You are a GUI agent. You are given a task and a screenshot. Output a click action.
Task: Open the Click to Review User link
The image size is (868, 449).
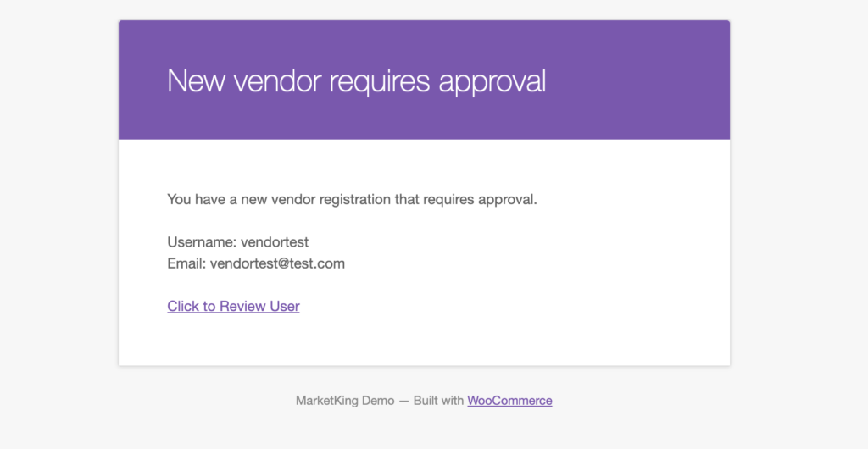coord(233,306)
